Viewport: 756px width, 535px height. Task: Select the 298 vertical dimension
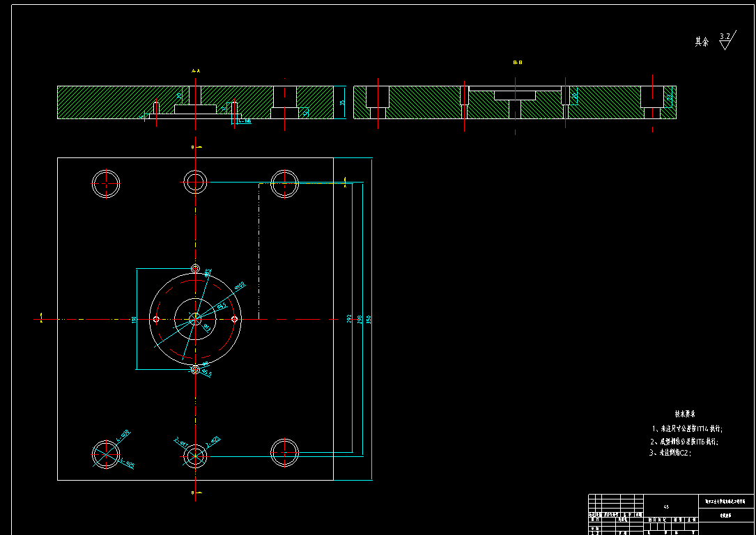(360, 319)
